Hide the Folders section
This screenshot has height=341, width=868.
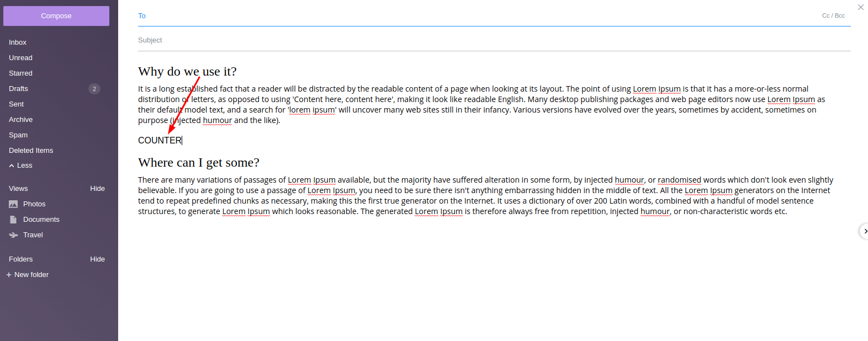point(97,259)
